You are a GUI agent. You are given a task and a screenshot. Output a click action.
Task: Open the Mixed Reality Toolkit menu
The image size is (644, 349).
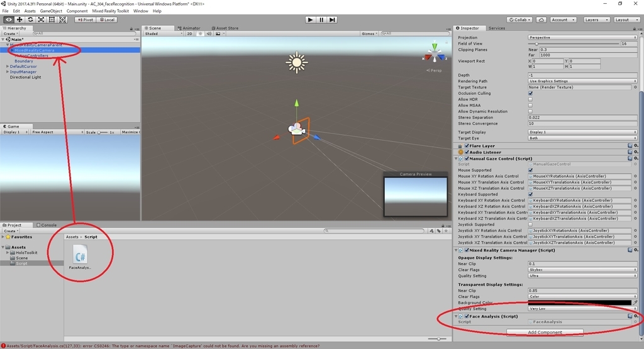point(110,11)
